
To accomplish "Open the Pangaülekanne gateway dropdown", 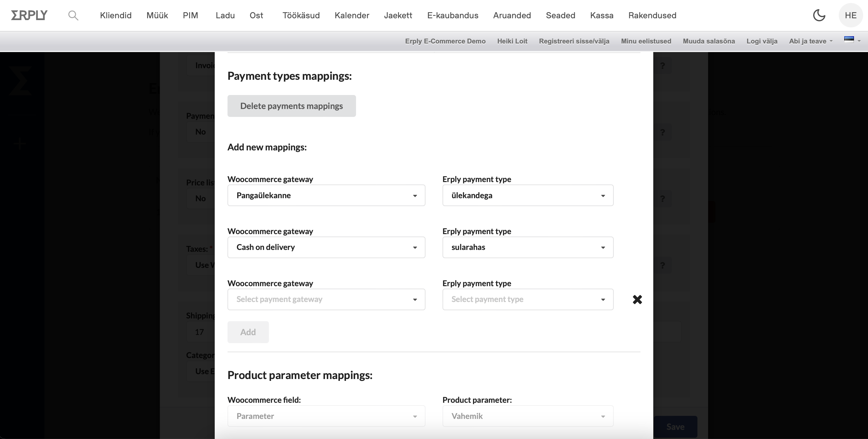I will click(x=326, y=195).
